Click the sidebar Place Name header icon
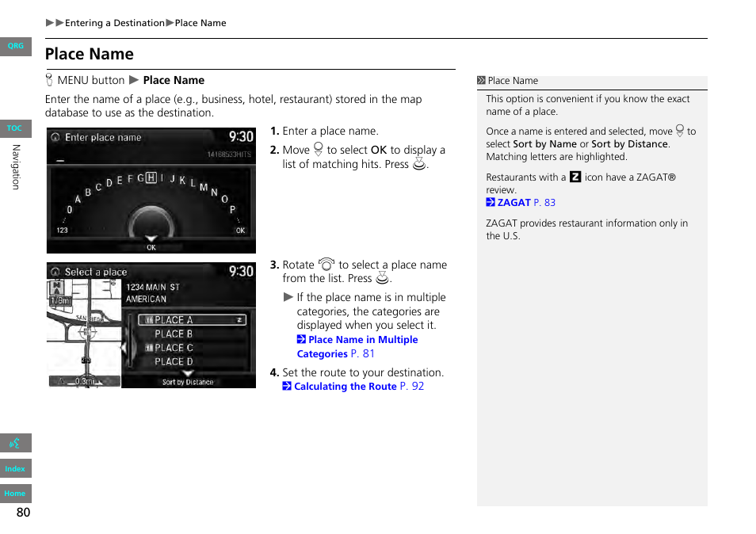756x534 pixels. pyautogui.click(x=481, y=81)
